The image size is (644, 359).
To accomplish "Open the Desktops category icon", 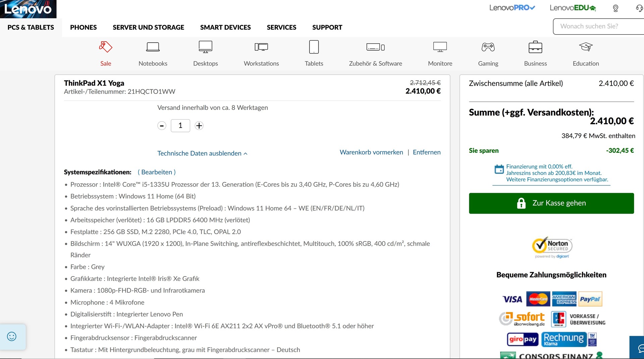I will (x=205, y=47).
